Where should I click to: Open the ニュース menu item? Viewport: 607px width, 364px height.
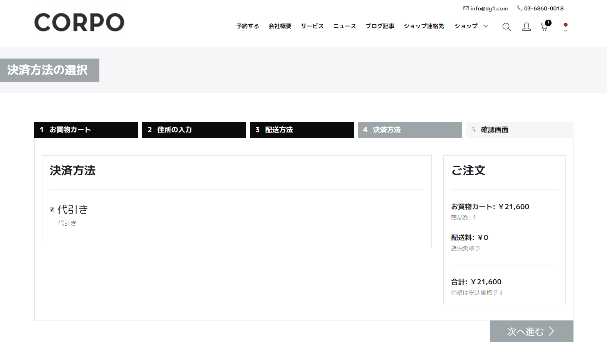coord(345,26)
